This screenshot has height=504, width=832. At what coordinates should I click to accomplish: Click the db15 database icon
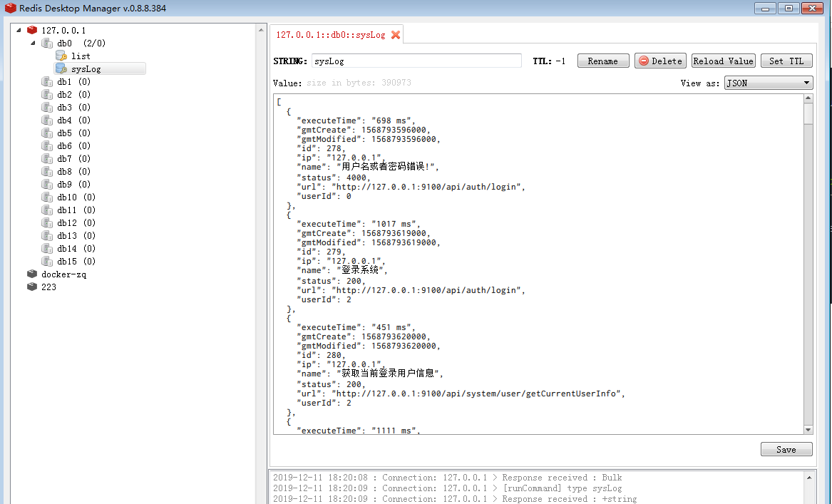47,261
